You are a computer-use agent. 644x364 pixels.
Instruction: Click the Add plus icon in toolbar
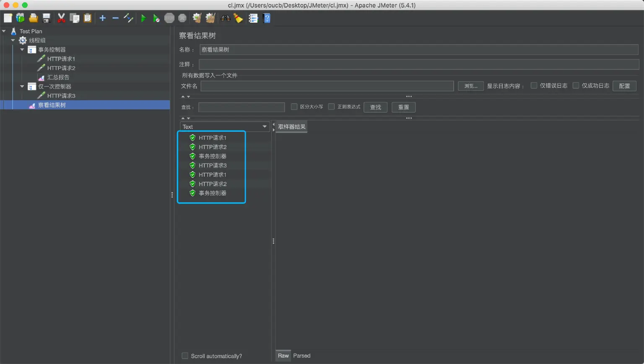[x=102, y=18]
